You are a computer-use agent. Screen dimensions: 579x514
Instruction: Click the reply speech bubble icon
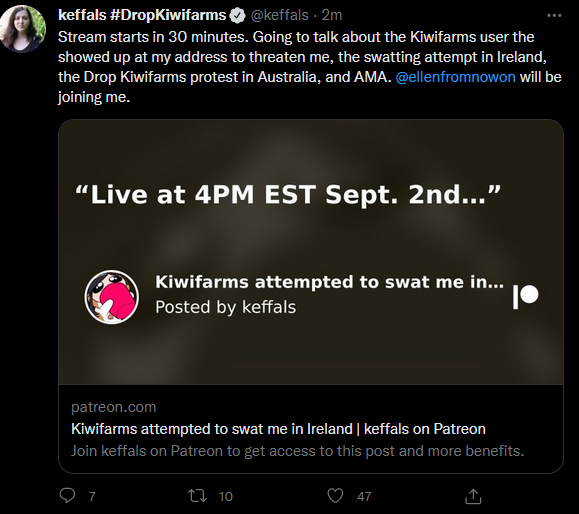(67, 496)
